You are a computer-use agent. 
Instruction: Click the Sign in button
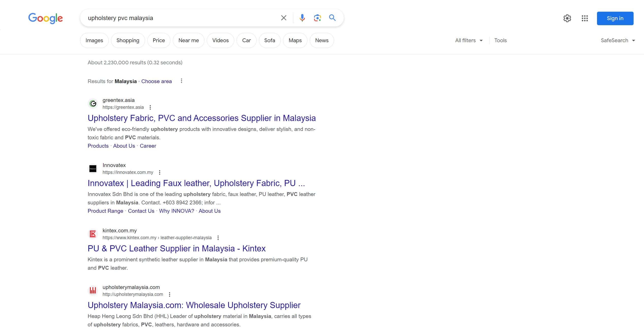(615, 18)
